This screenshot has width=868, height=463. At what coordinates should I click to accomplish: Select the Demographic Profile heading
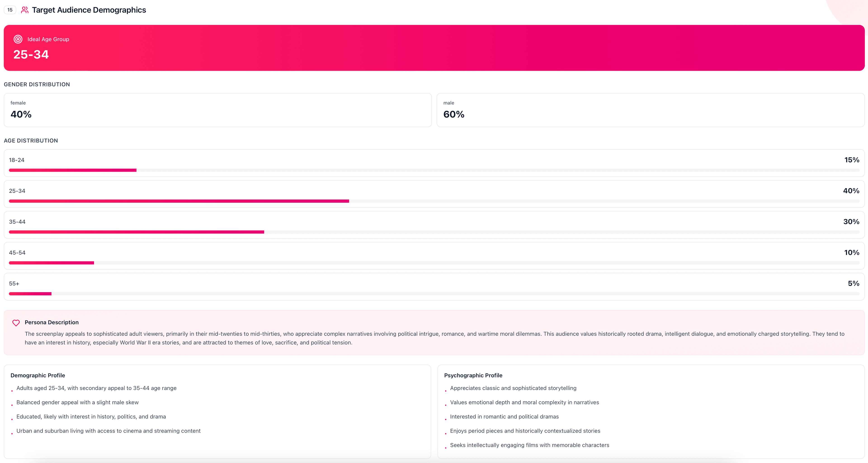38,376
